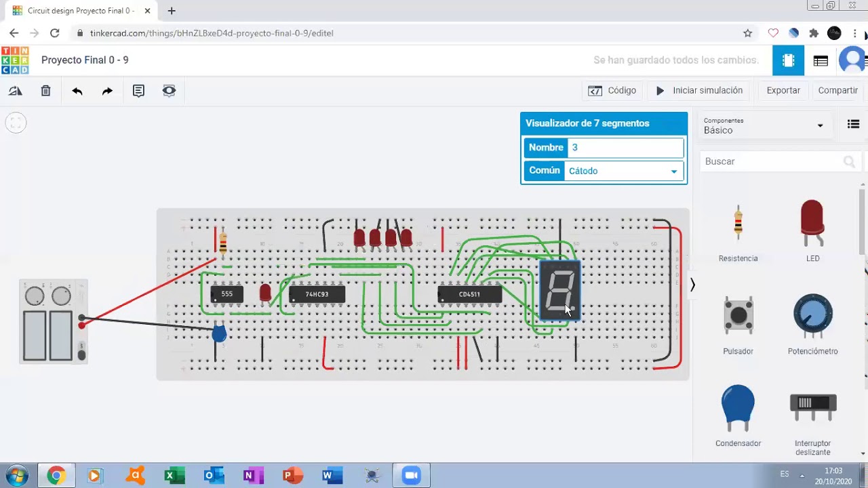Open user profile avatar
Image resolution: width=868 pixels, height=488 pixels.
852,60
